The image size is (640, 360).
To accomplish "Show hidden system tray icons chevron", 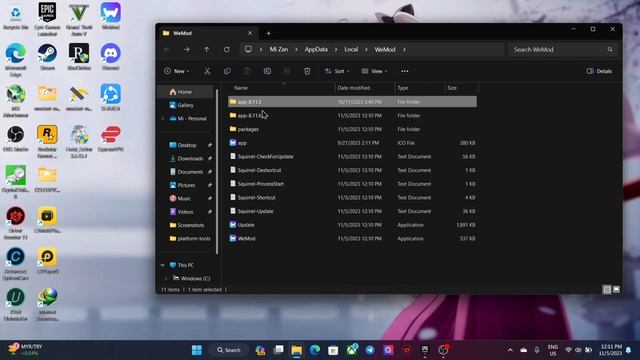I will pos(510,350).
